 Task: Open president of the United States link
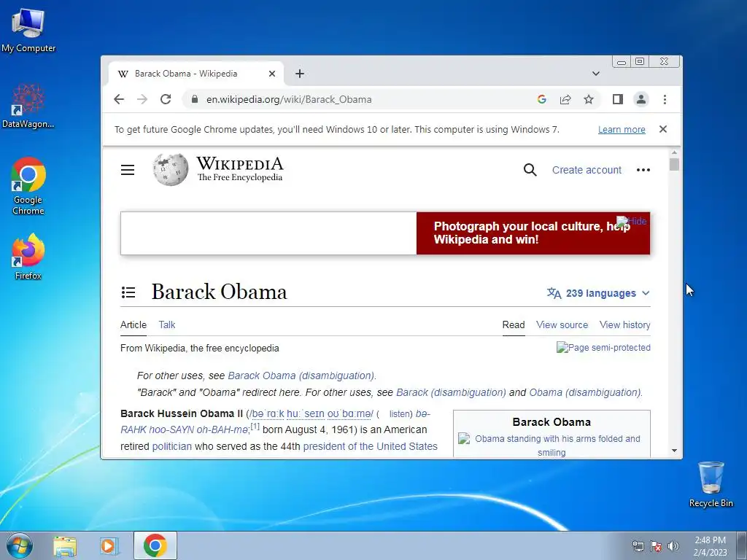pyautogui.click(x=370, y=446)
